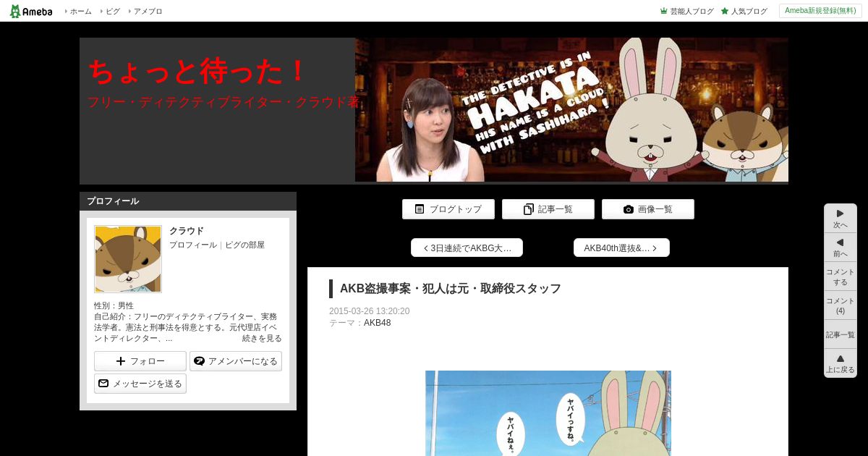Open アメブロ in top navigation
This screenshot has width=868, height=456.
(x=148, y=12)
